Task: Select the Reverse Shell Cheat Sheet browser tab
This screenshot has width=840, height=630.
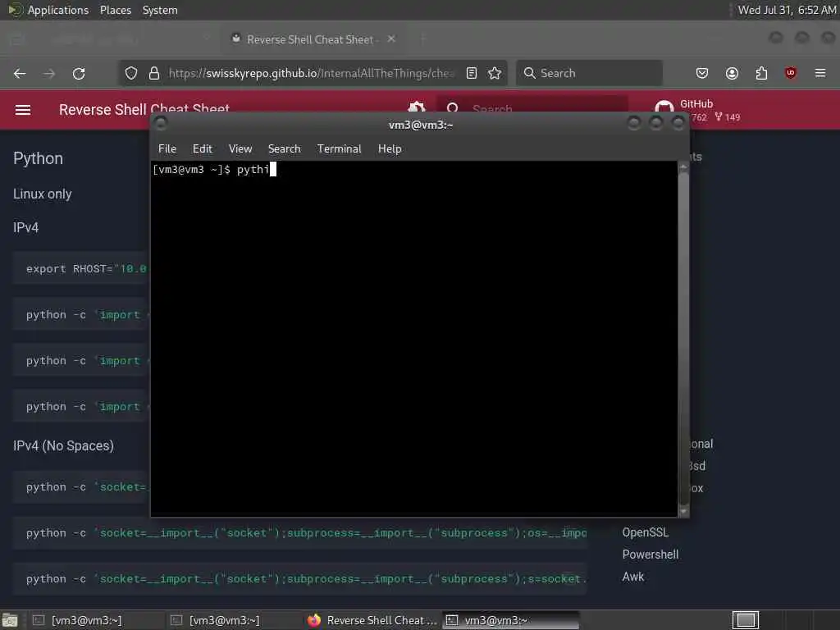Action: tap(313, 39)
